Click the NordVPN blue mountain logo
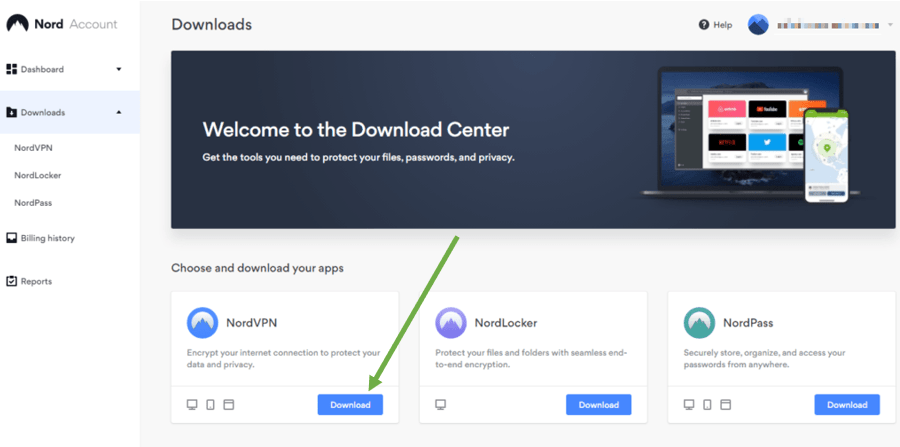Screen dimensions: 900x447 coord(202,323)
